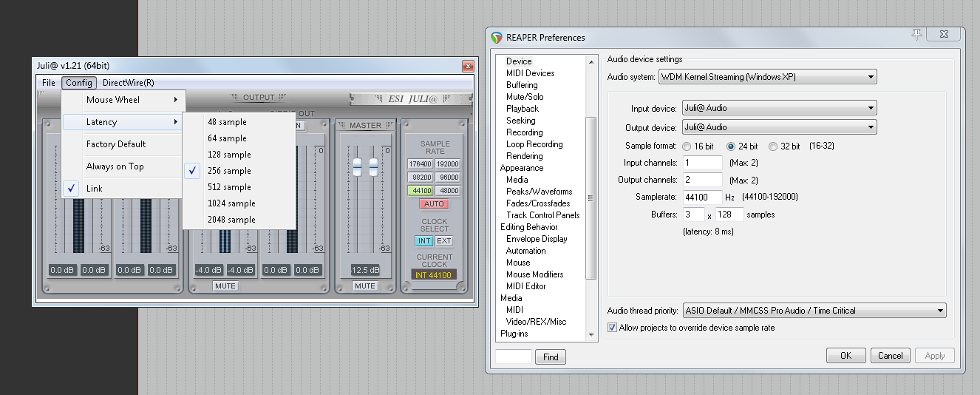Select 128 sample latency
Viewport: 980px width, 395px height.
(239, 155)
